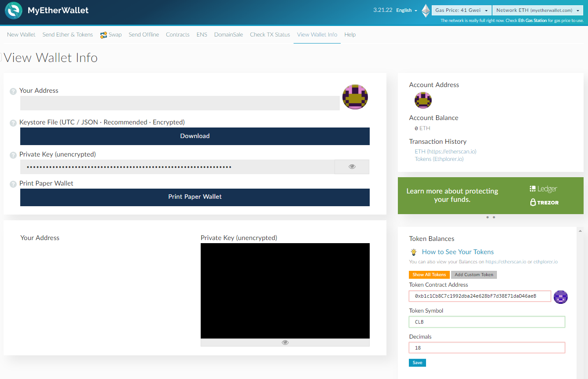
Task: Click the MyEtherWallet logo icon
Action: (x=14, y=11)
